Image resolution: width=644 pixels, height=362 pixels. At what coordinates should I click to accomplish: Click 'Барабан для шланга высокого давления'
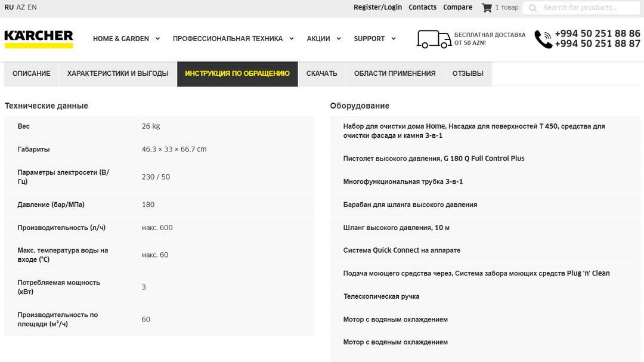410,205
